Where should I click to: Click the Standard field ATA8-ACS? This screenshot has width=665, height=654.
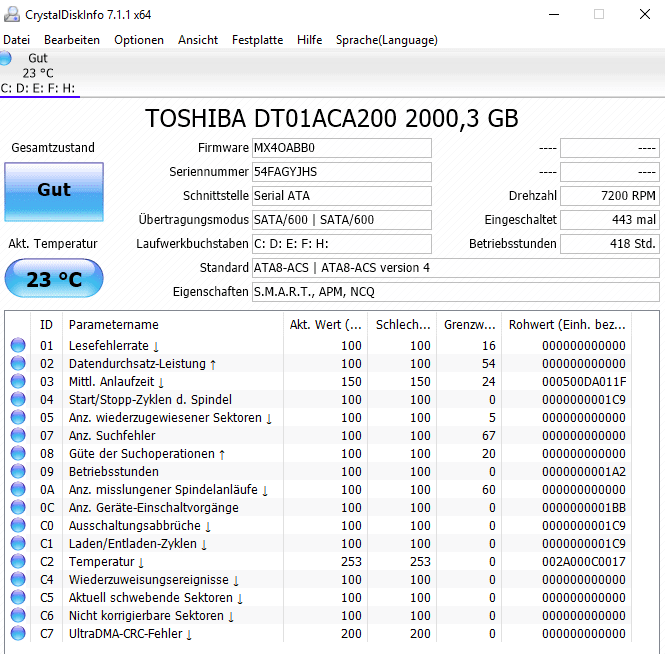pyautogui.click(x=456, y=268)
